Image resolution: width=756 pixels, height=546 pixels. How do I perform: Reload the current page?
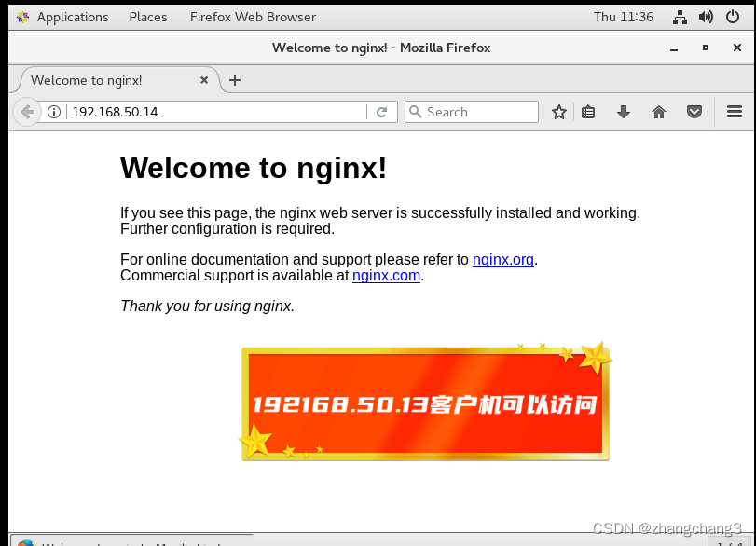[x=382, y=112]
